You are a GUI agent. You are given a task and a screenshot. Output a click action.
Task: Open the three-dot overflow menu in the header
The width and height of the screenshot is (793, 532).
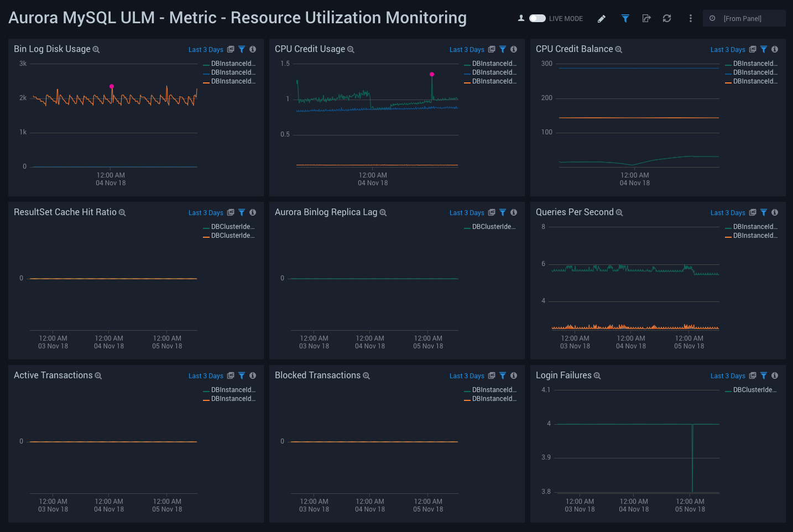coord(690,18)
